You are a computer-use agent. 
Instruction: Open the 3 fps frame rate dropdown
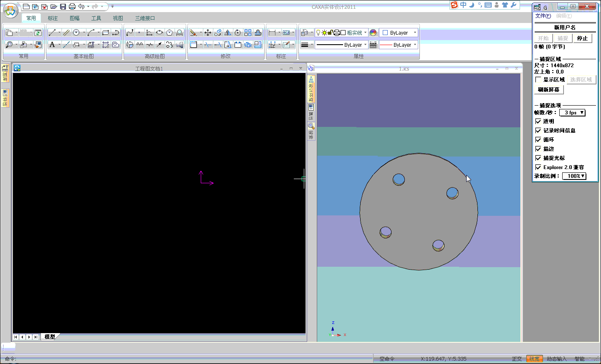click(573, 113)
